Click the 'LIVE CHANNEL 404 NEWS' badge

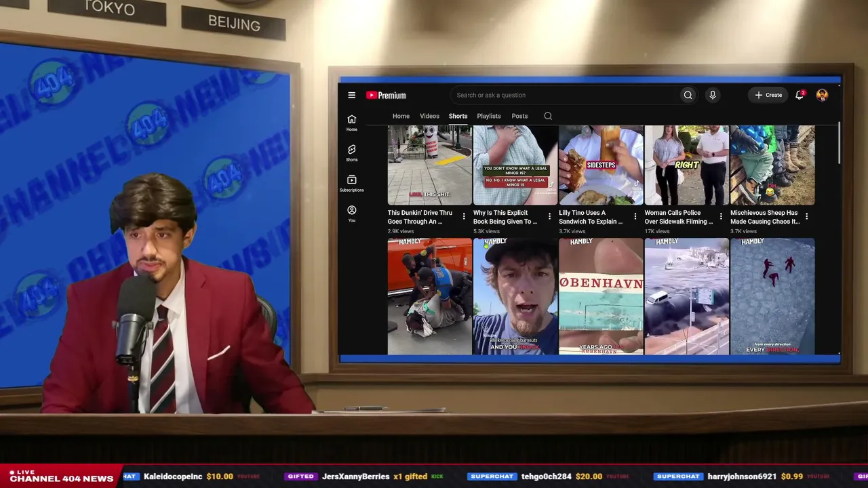pyautogui.click(x=61, y=476)
